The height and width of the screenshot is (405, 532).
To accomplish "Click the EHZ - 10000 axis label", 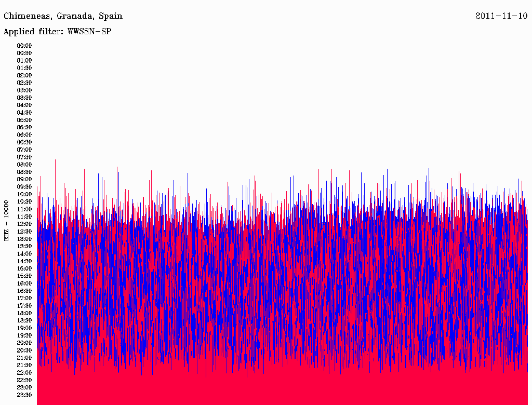I will click(x=6, y=221).
